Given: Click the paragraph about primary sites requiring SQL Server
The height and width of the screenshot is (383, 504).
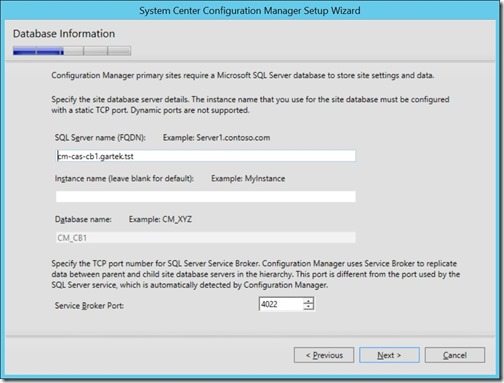Looking at the screenshot, I should (243, 75).
